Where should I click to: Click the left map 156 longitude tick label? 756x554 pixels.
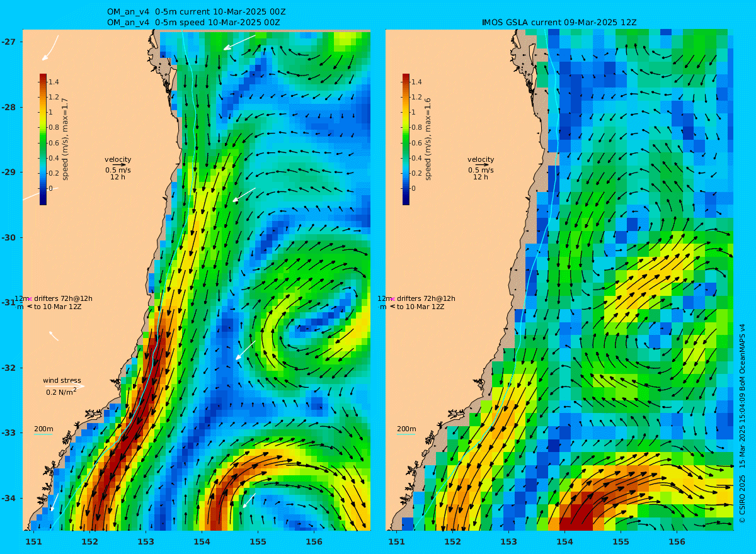click(x=314, y=541)
